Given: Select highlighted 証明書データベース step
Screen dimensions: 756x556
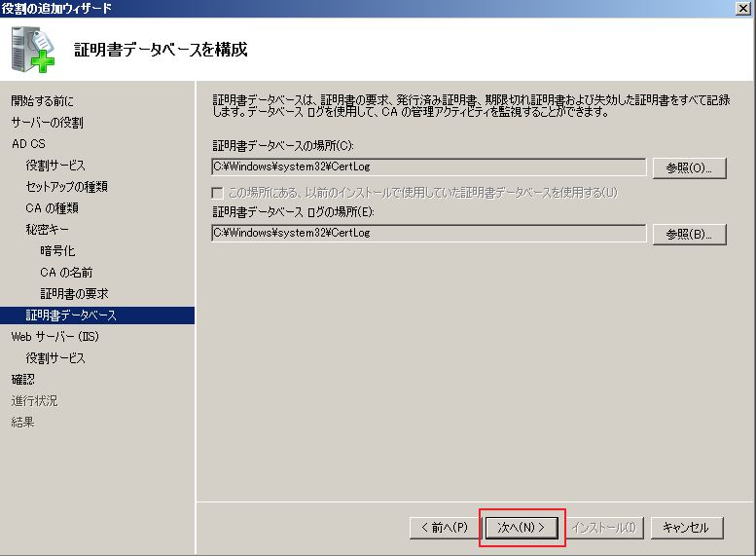Looking at the screenshot, I should coord(97,315).
